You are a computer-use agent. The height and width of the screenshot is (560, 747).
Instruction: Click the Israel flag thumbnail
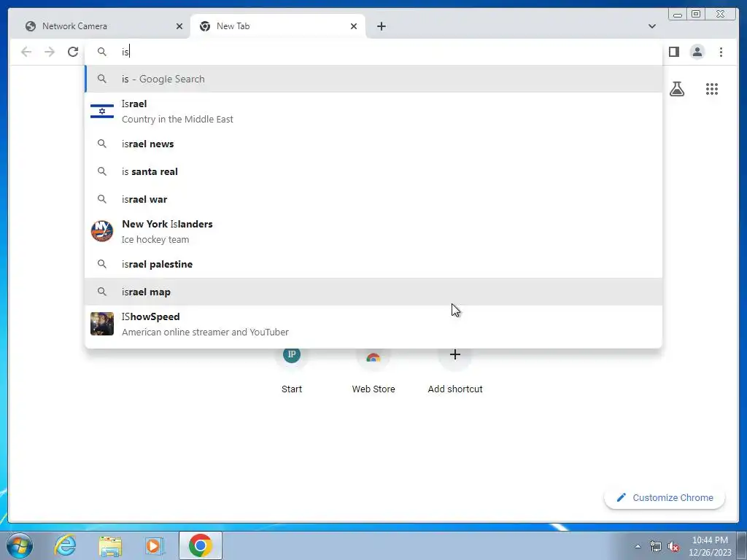click(102, 111)
